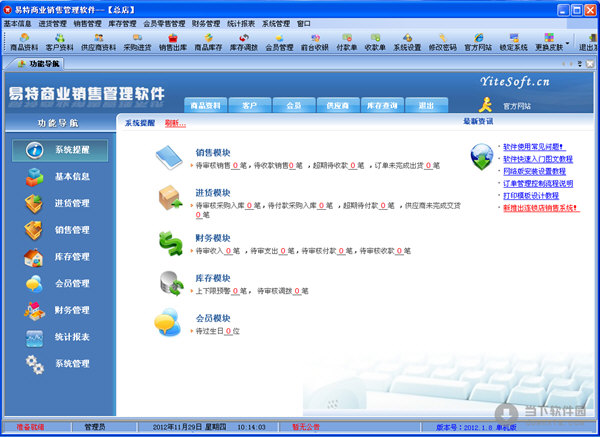Open 库存调拨 toolbar icon
The image size is (600, 437).
click(244, 42)
